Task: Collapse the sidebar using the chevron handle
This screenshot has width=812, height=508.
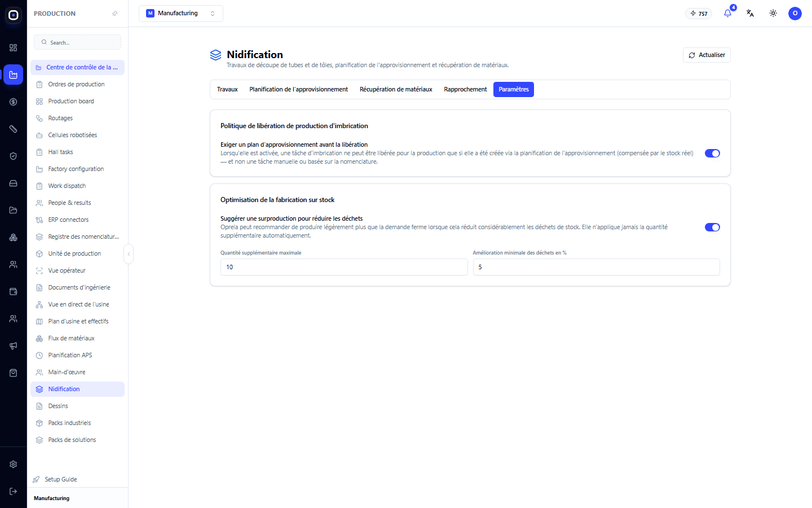Action: pyautogui.click(x=129, y=254)
